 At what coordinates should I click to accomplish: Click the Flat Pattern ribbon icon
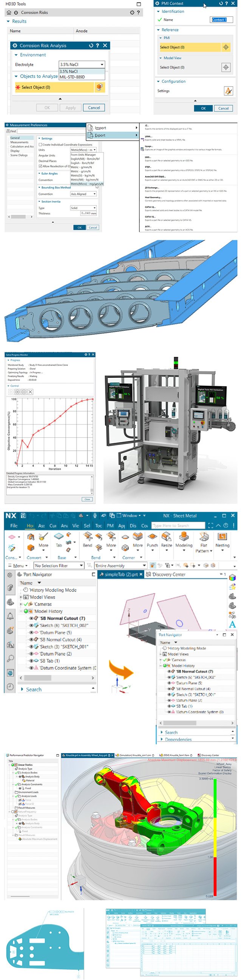[204, 537]
